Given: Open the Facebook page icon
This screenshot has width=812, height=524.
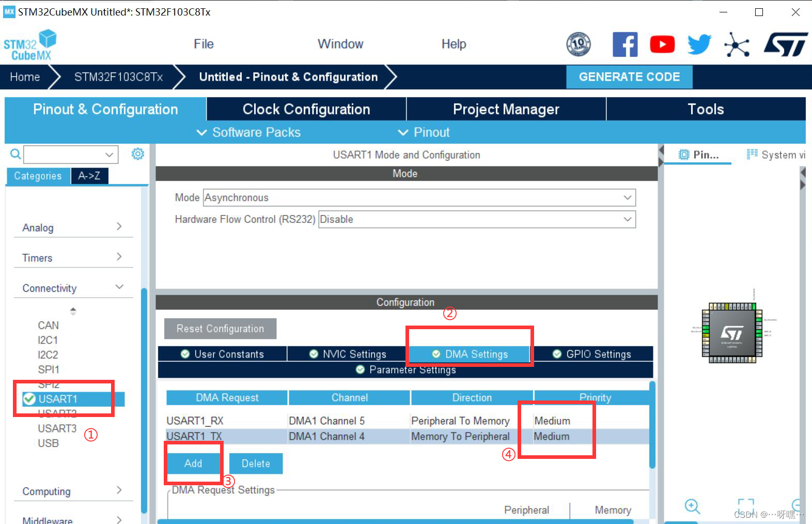Looking at the screenshot, I should 625,44.
